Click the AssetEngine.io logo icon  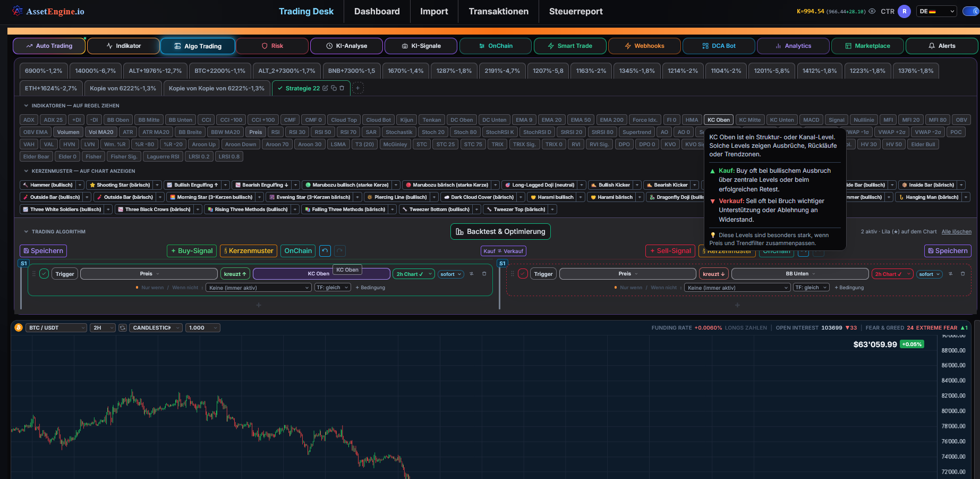[18, 11]
